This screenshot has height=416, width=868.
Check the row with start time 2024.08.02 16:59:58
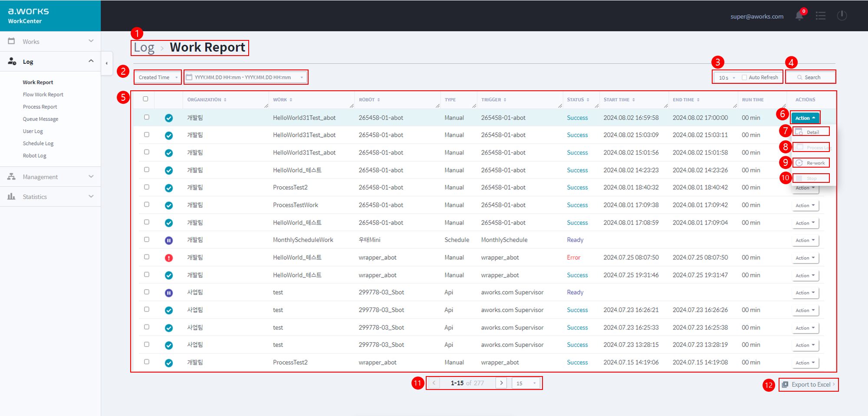147,117
